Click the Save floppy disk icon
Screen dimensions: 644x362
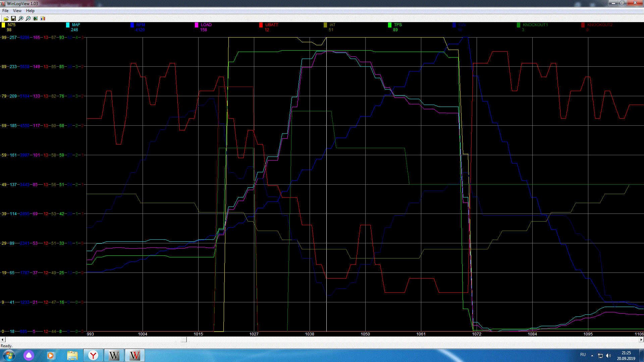(13, 18)
